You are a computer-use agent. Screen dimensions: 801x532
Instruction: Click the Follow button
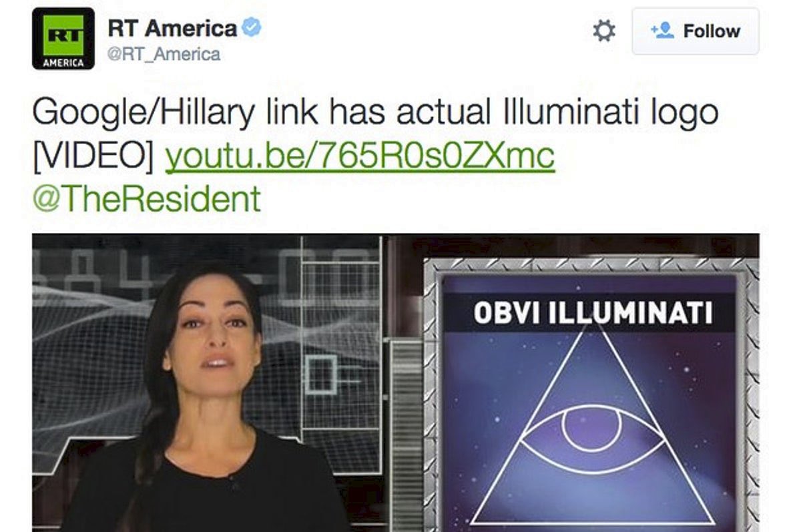(x=695, y=31)
